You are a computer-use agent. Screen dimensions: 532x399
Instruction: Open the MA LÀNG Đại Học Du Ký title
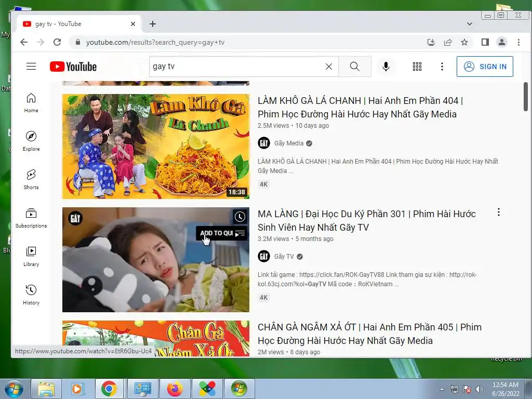tap(366, 220)
